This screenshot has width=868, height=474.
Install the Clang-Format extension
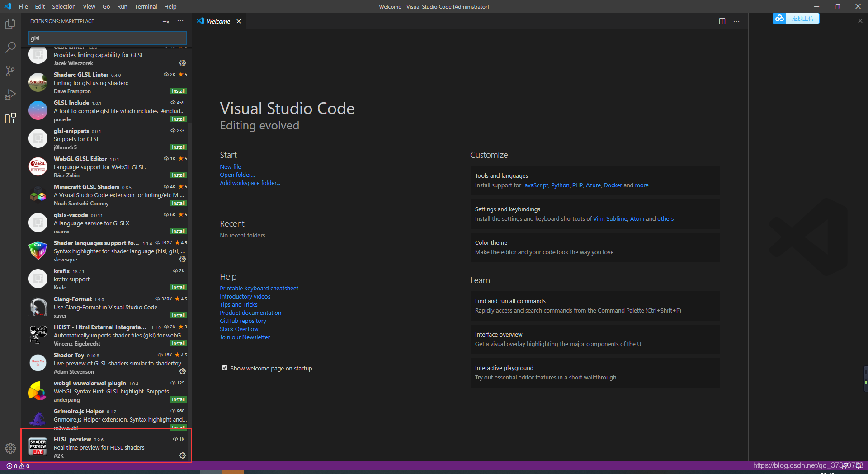178,315
